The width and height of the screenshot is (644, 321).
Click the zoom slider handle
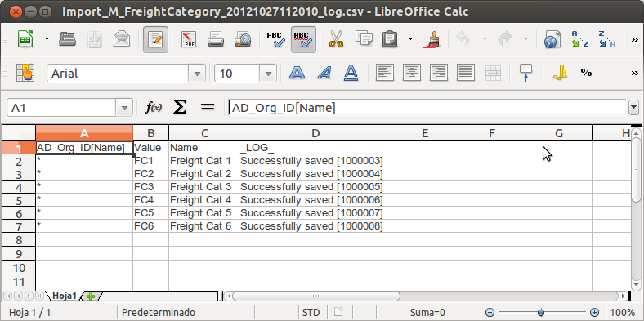pyautogui.click(x=541, y=312)
